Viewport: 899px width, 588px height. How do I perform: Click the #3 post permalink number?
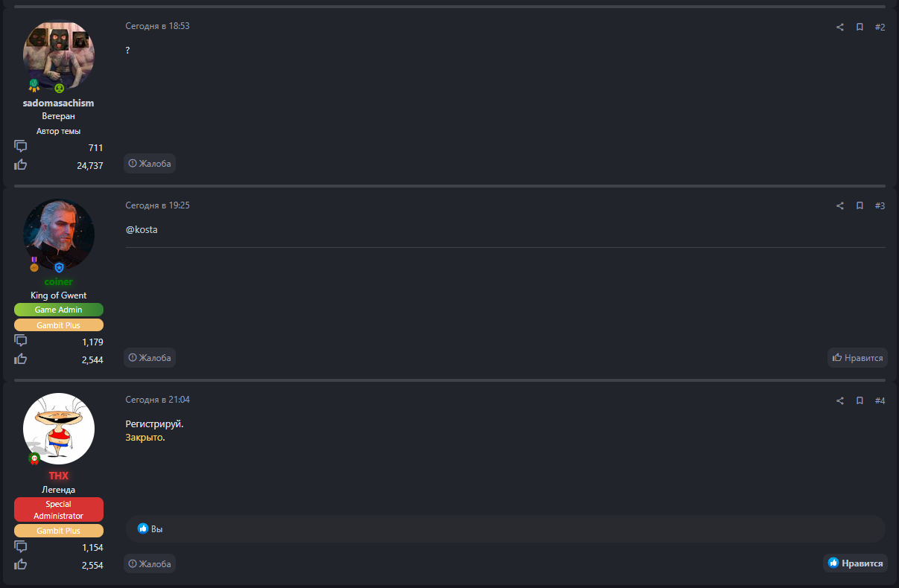(880, 206)
